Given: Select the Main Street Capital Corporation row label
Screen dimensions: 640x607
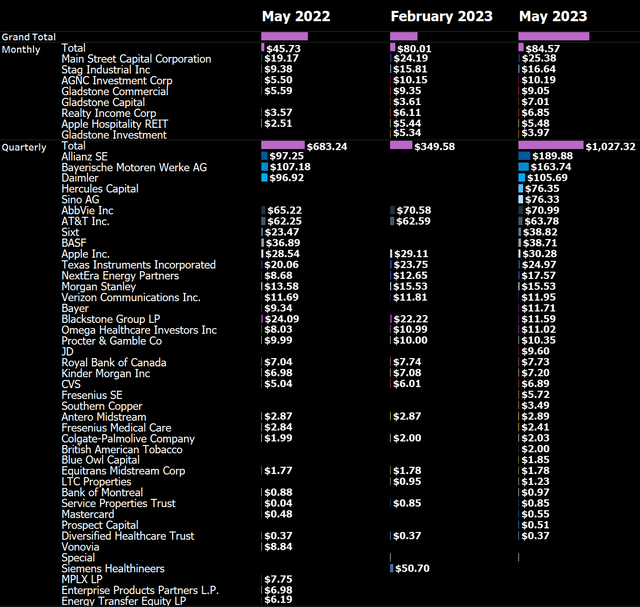Looking at the screenshot, I should pyautogui.click(x=136, y=59).
